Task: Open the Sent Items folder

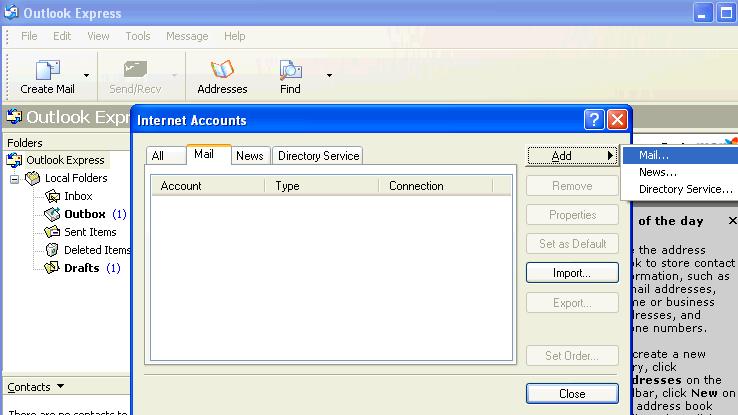Action: [90, 232]
